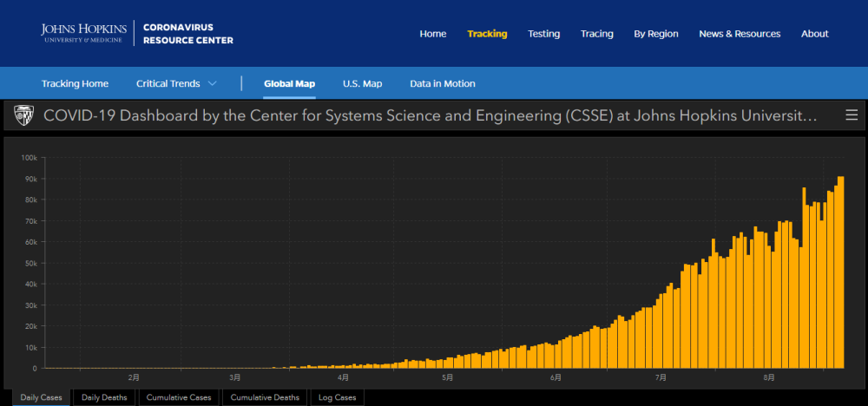The image size is (868, 406).
Task: Switch to the Global Map view
Action: [x=289, y=84]
